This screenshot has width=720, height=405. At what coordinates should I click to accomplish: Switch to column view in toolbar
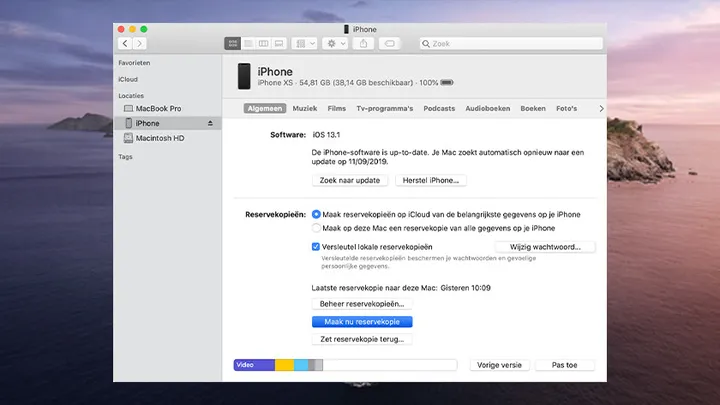(x=263, y=44)
